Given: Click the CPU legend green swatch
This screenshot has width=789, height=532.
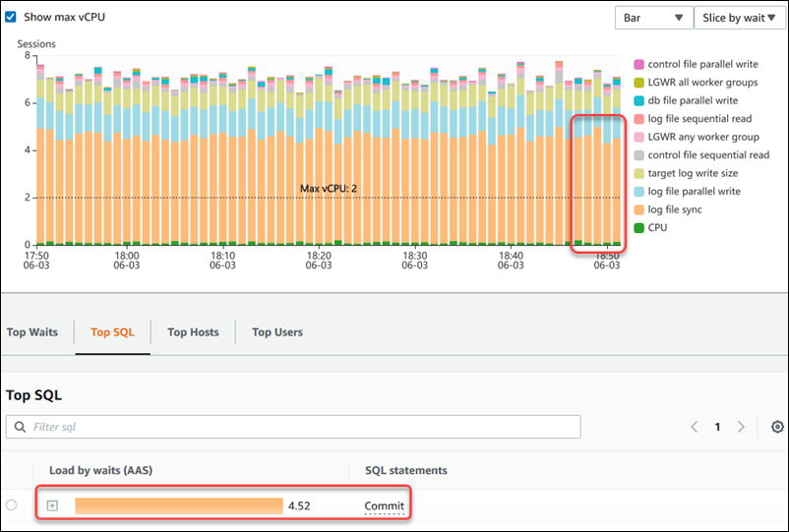Looking at the screenshot, I should [x=639, y=228].
